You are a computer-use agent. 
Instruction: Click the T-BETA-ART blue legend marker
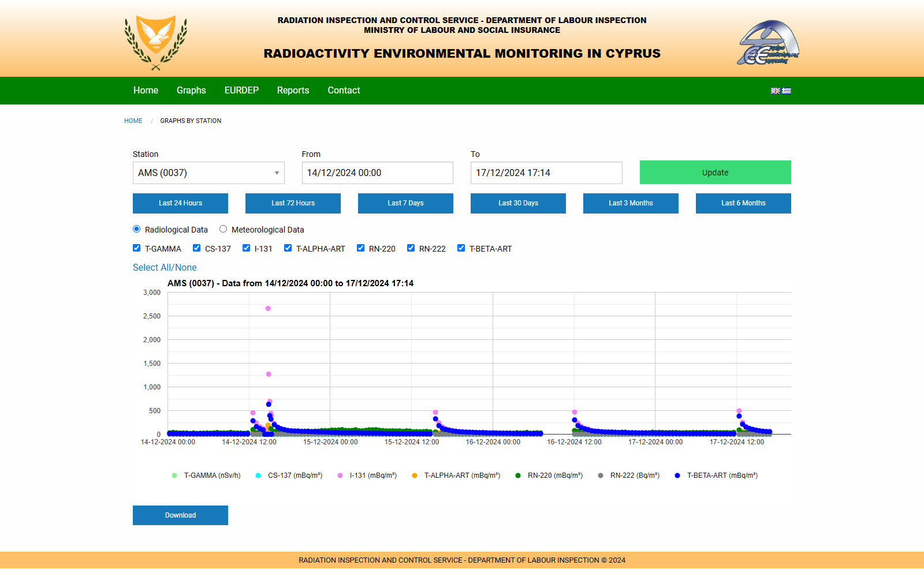[x=677, y=476]
